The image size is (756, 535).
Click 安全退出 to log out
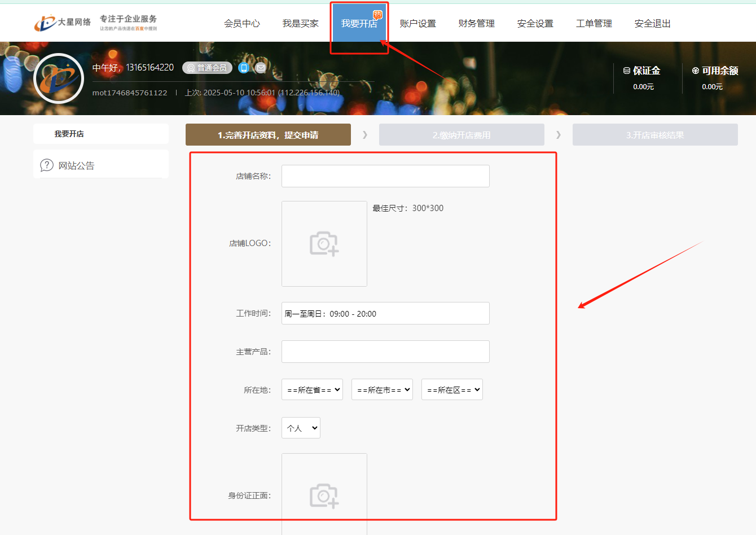(x=652, y=23)
